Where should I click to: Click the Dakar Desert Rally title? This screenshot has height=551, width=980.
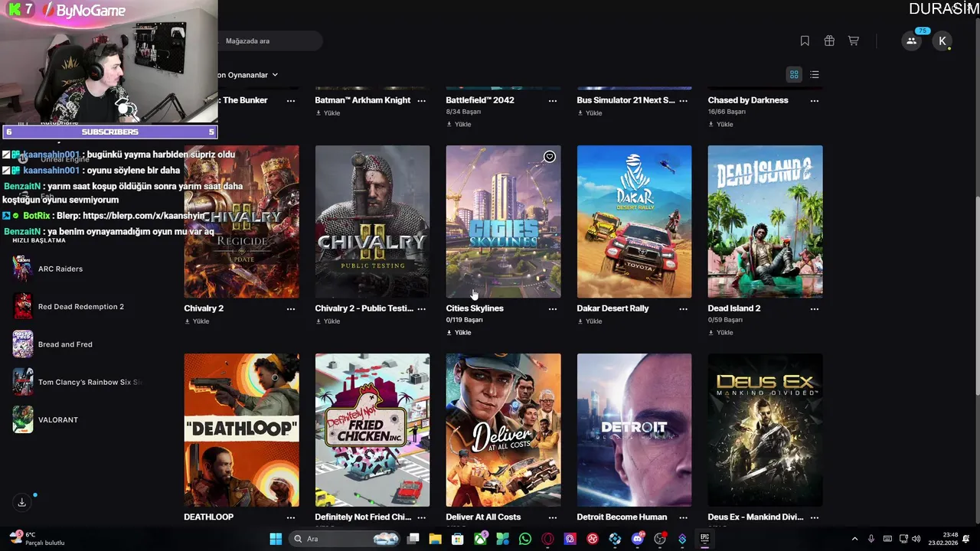click(x=612, y=308)
